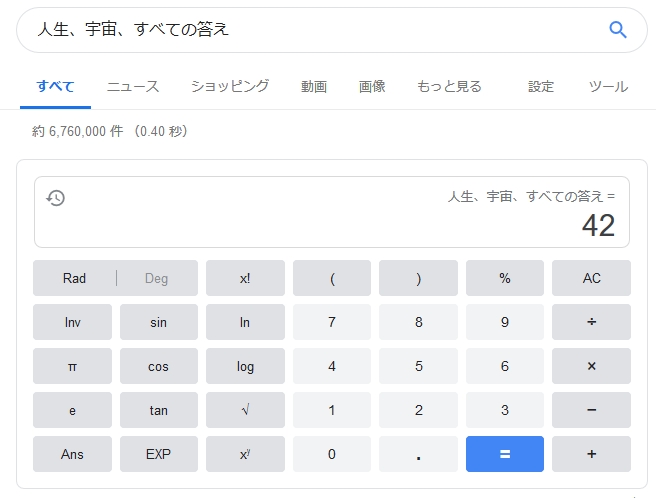Screen dimensions: 656x498
Task: Open the ツール options
Action: (x=608, y=86)
